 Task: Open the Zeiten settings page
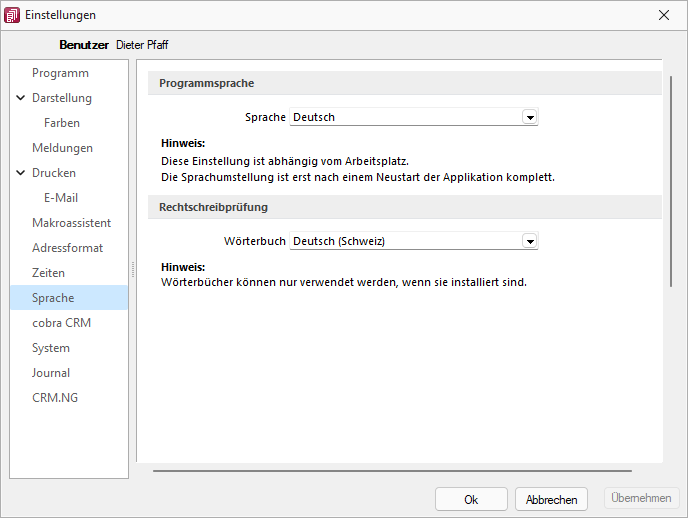coord(48,273)
